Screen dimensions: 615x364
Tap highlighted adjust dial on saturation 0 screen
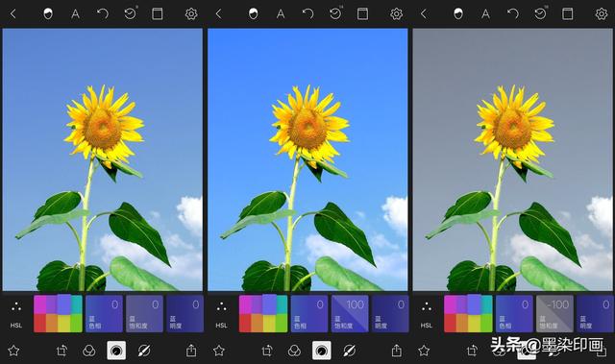point(116,351)
